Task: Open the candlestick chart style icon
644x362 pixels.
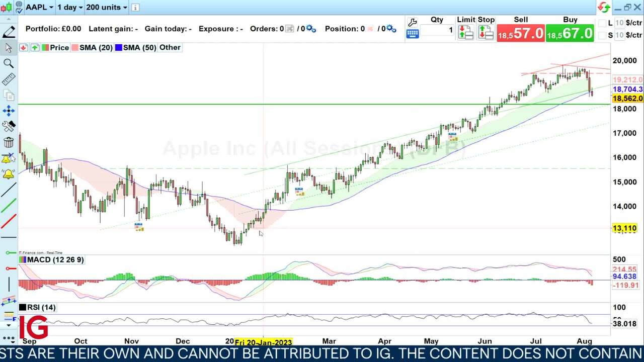Action: [x=6, y=7]
